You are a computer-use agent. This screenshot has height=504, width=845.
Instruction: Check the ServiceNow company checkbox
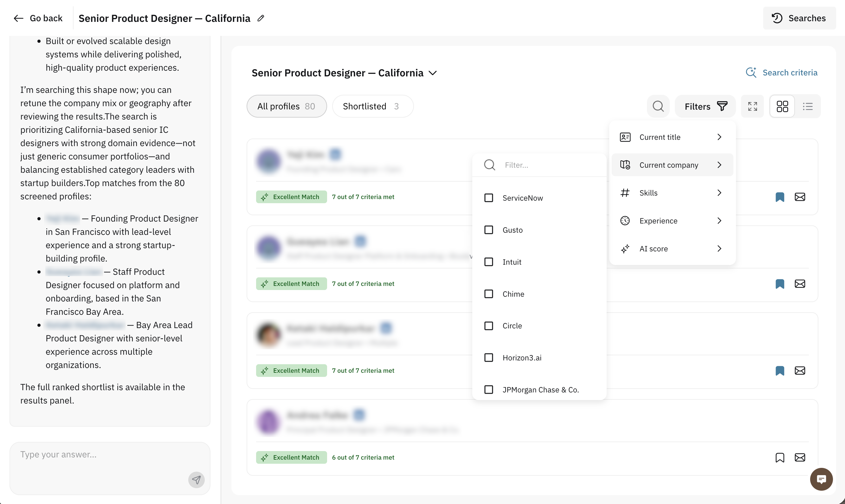pos(488,198)
